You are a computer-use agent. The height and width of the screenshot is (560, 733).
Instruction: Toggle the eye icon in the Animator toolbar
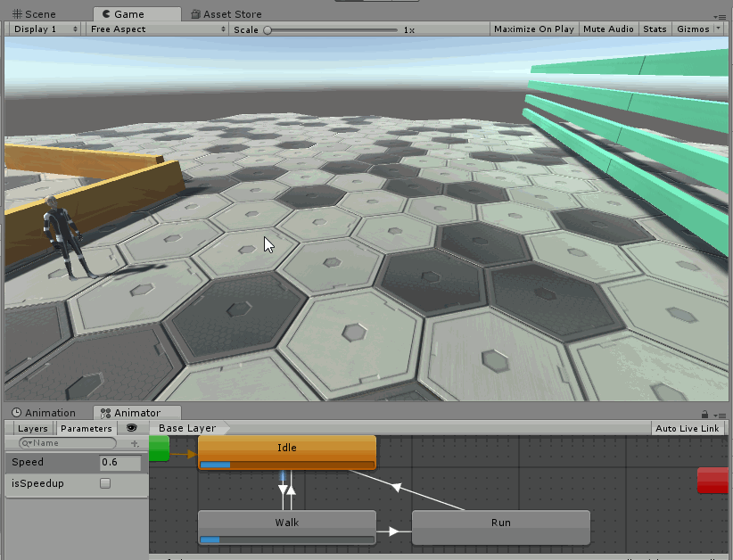pos(131,429)
